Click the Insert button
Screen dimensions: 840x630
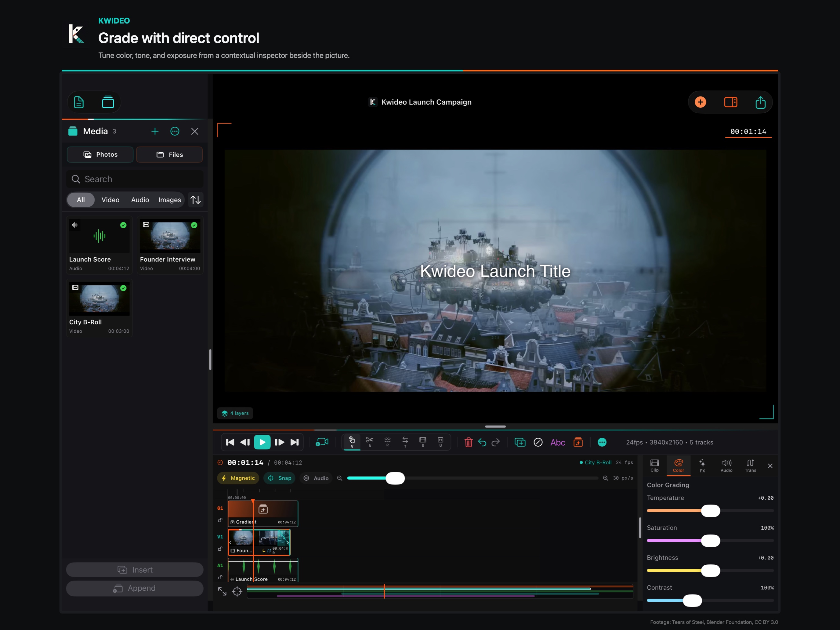pos(135,570)
